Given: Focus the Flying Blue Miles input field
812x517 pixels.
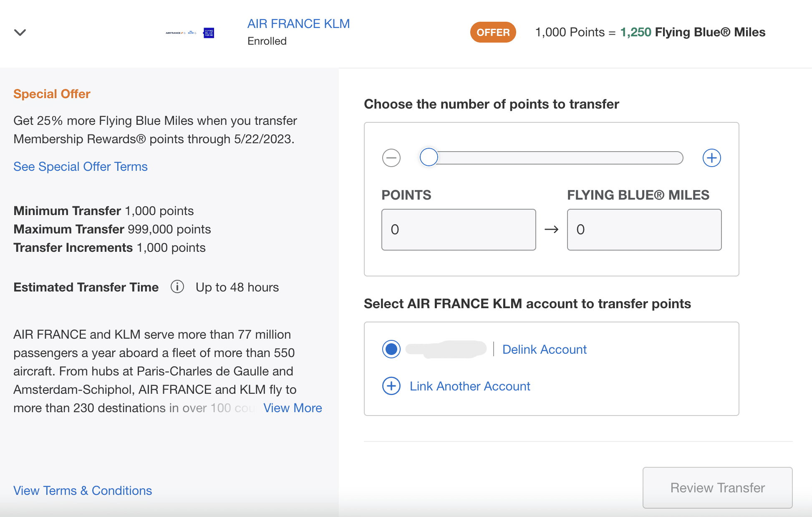Looking at the screenshot, I should pyautogui.click(x=644, y=230).
